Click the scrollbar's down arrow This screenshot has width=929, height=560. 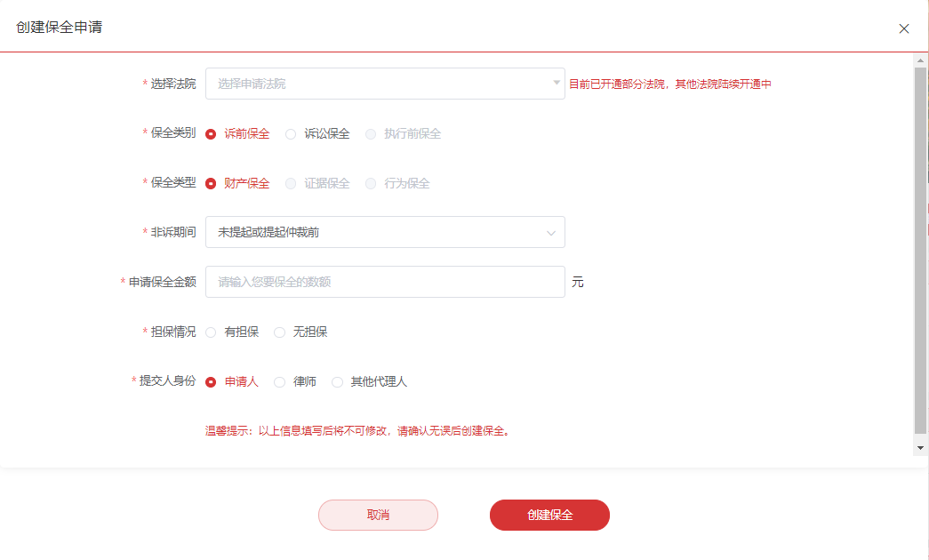[x=920, y=447]
